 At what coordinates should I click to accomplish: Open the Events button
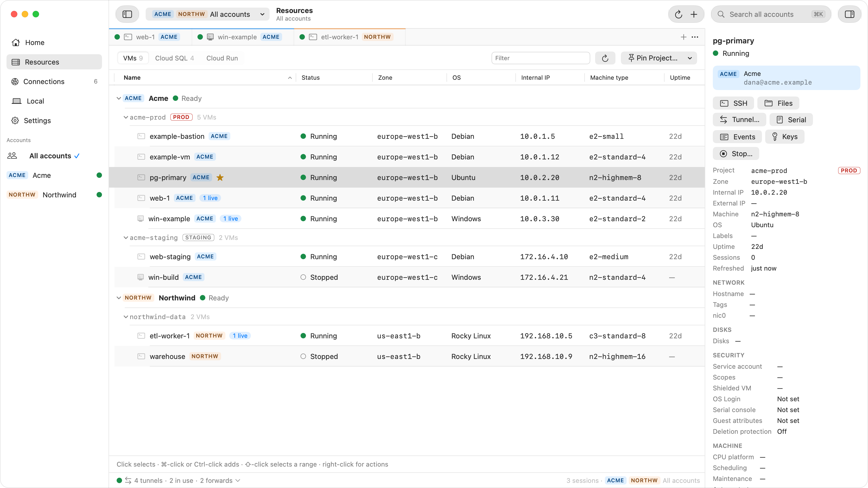click(x=737, y=137)
